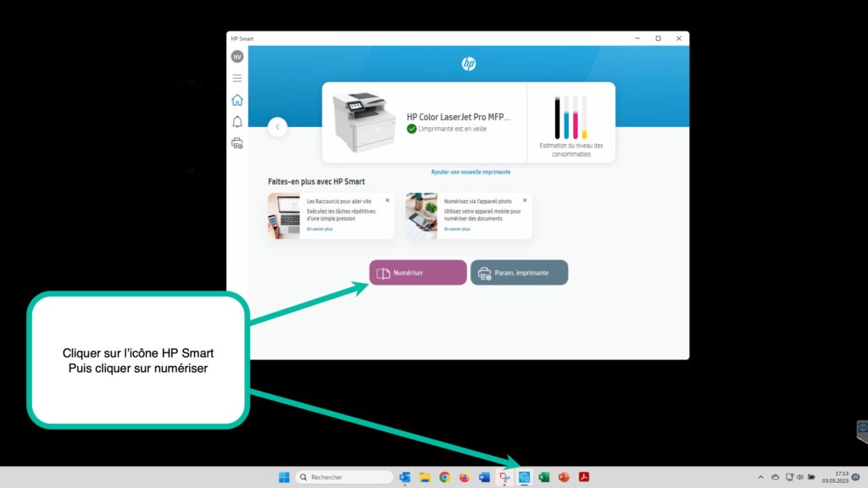The width and height of the screenshot is (868, 488).
Task: Dismiss the Raccourcis tip card
Action: [x=387, y=200]
